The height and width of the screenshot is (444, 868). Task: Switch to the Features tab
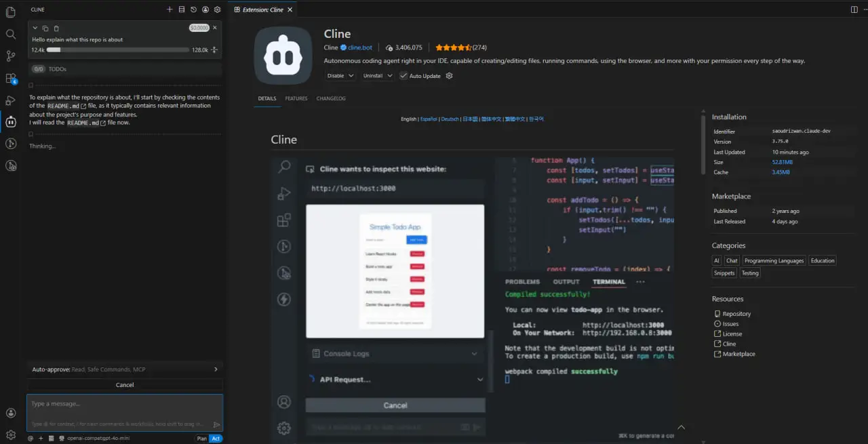click(296, 98)
